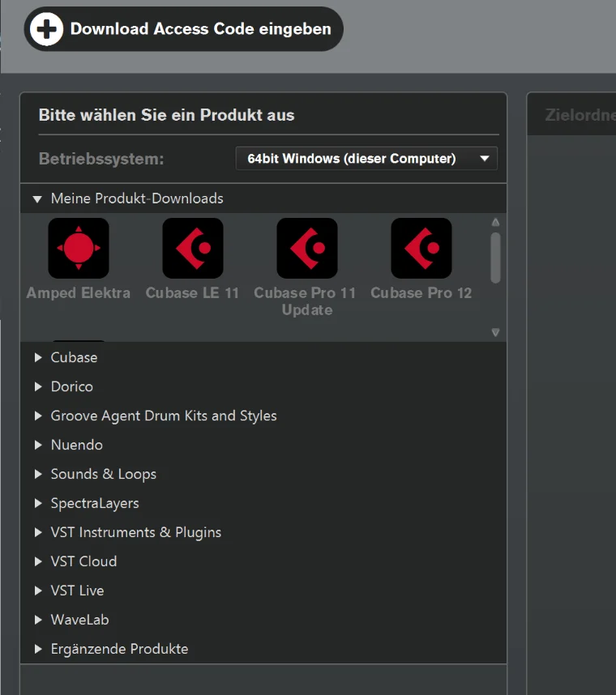Expand the VST Instruments & Plugins triangle
Image resolution: width=616 pixels, height=695 pixels.
(x=38, y=532)
